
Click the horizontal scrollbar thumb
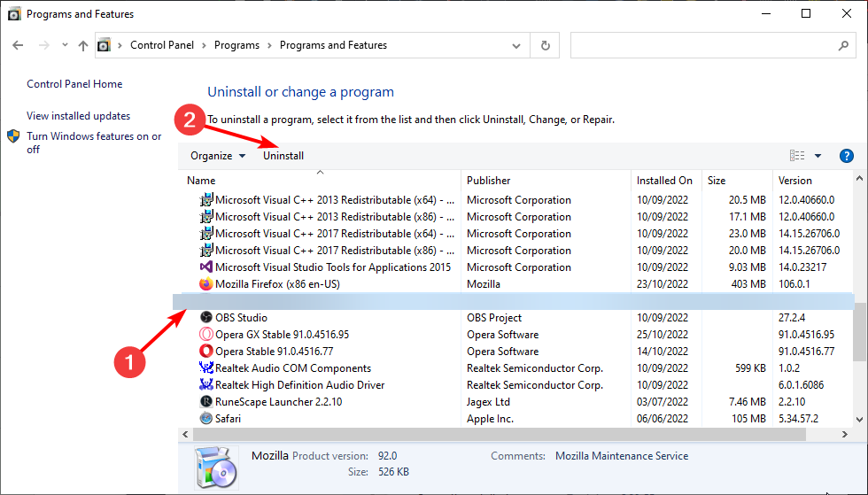(500, 434)
